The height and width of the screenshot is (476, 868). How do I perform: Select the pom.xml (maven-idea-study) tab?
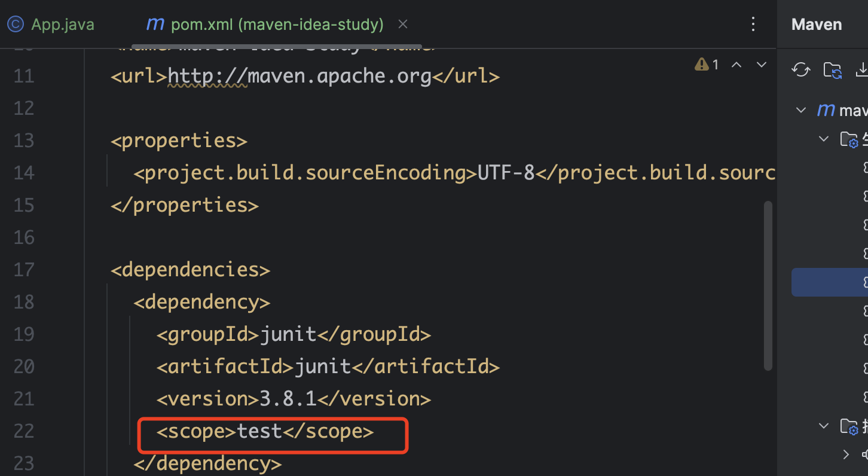point(277,25)
